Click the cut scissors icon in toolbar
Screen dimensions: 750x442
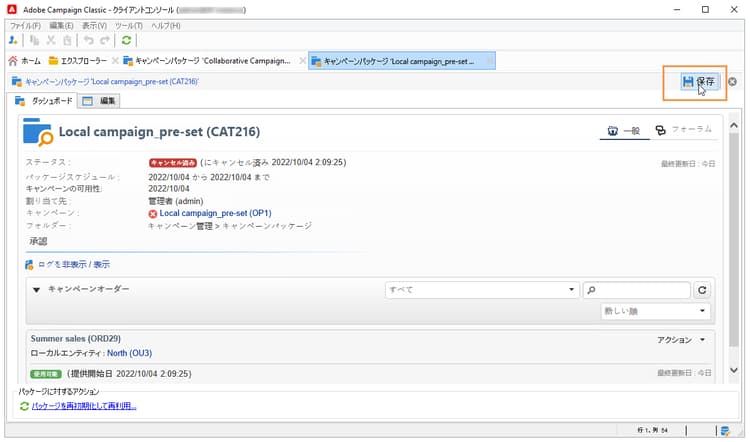(51, 41)
